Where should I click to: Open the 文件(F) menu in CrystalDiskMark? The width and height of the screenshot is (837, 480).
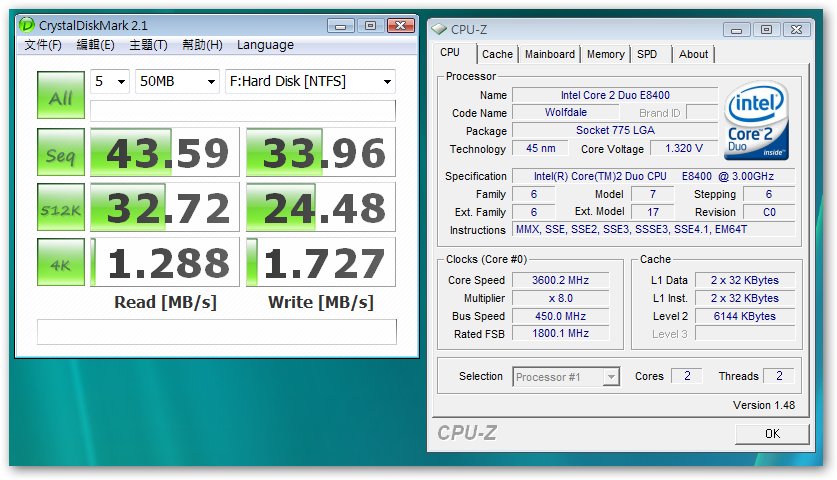tap(43, 45)
